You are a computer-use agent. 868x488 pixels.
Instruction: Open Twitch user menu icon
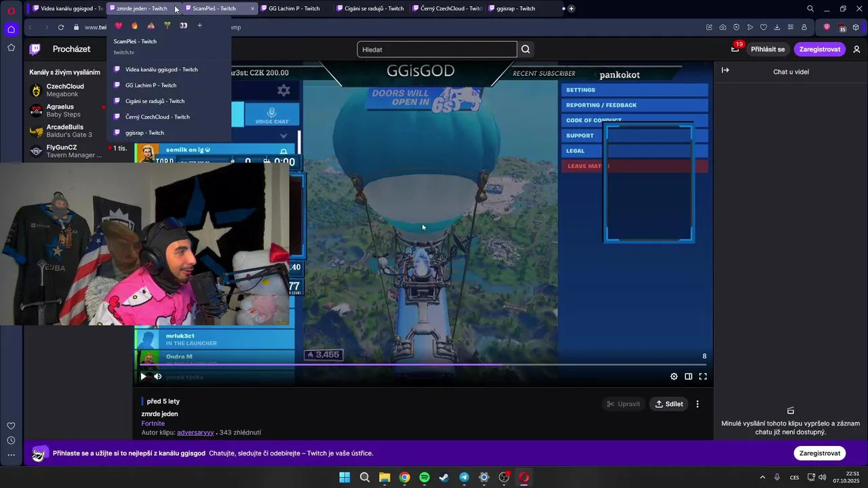[x=856, y=49]
